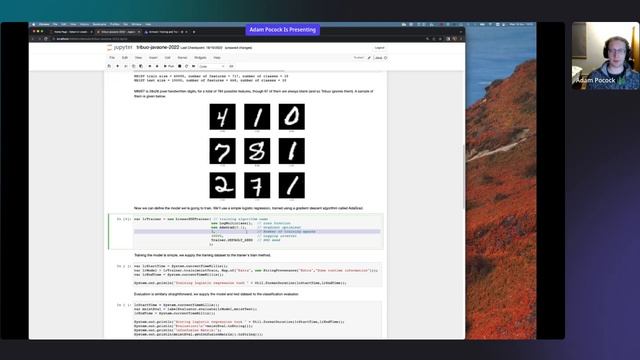
Task: Open the Jupyter Edit menu
Action: pos(124,58)
